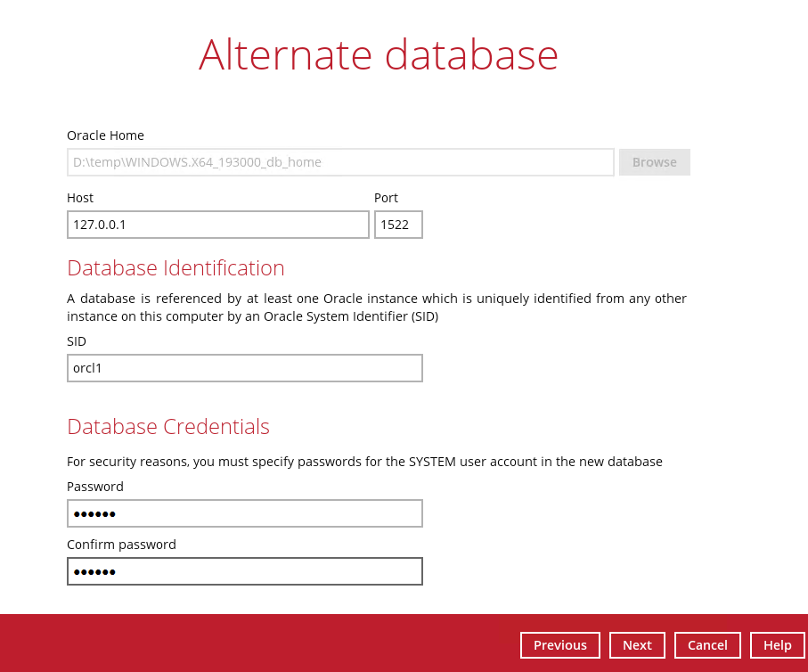
Task: Click the Oracle Home path field
Action: coord(340,162)
